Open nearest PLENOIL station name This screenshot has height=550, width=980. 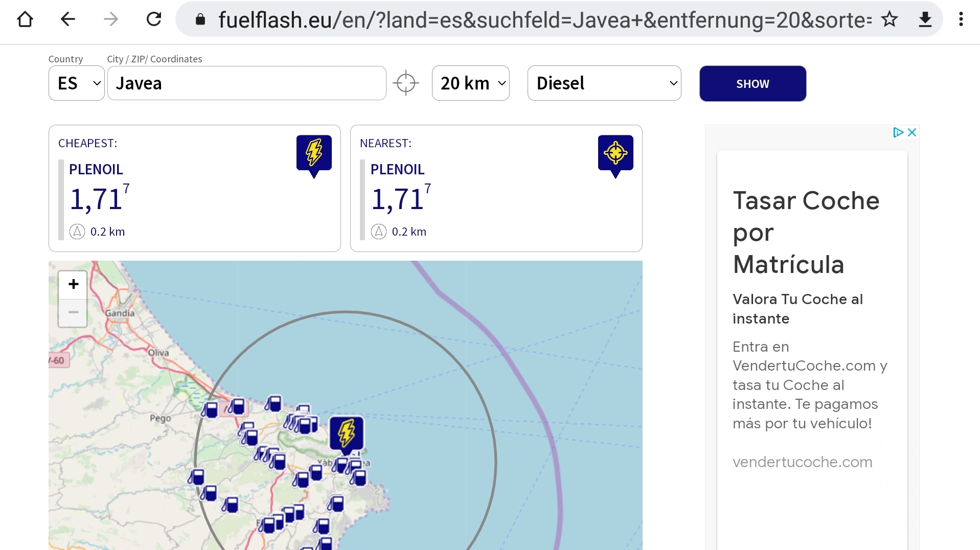[x=398, y=169]
